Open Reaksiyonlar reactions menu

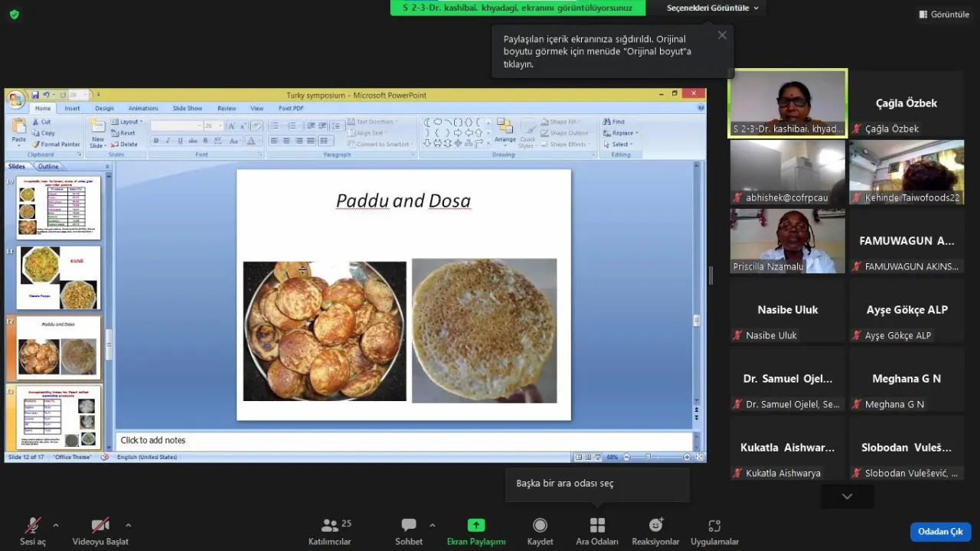[655, 531]
